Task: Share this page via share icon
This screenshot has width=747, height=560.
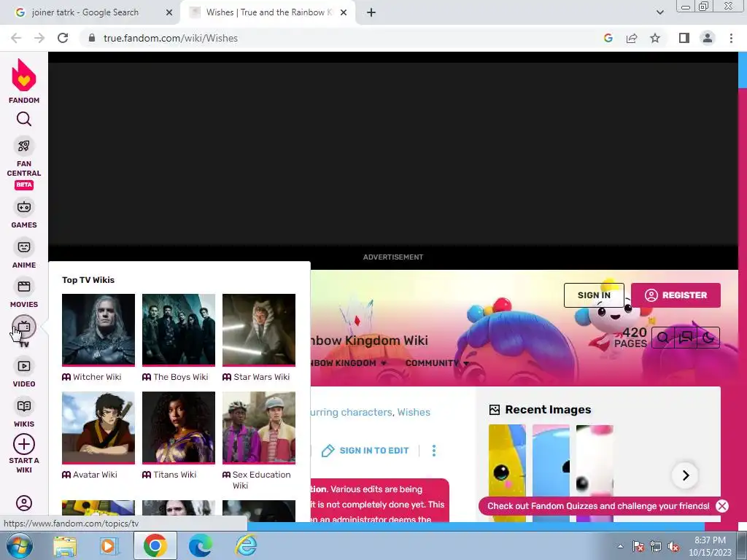Action: point(632,38)
